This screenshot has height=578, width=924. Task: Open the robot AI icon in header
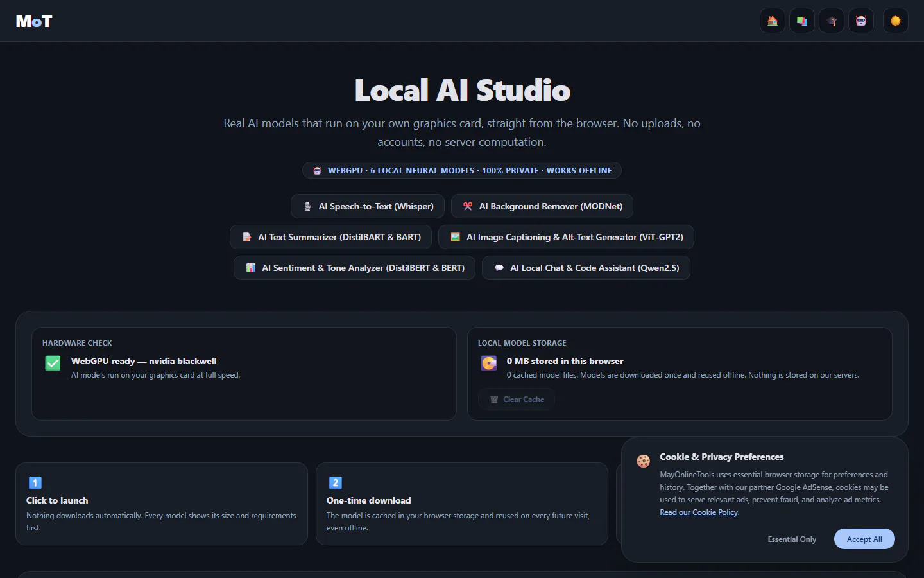tap(861, 21)
